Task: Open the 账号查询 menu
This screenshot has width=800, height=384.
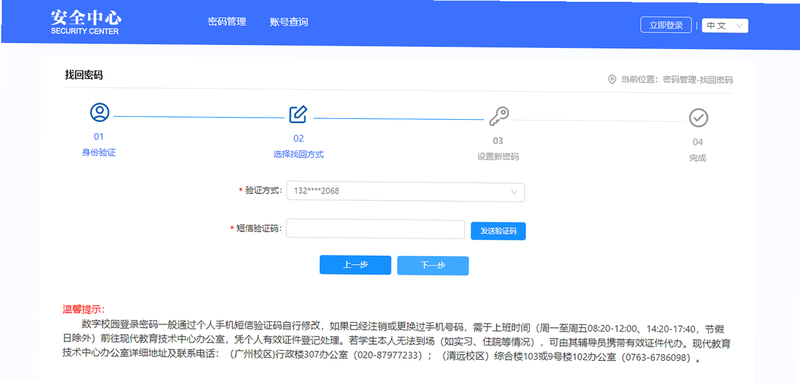Action: point(289,22)
